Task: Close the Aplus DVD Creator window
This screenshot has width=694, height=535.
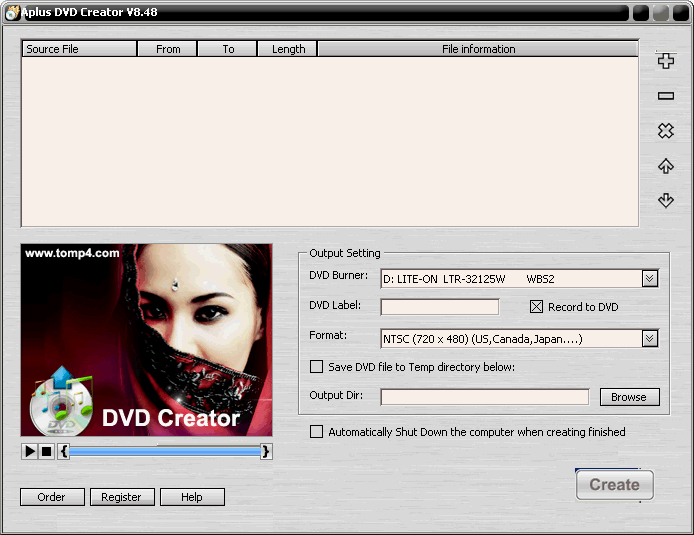Action: (x=681, y=13)
